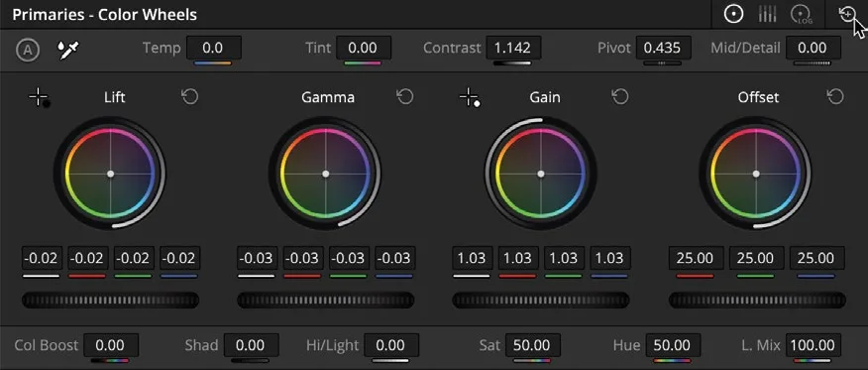Click center of the Gamma color wheel
This screenshot has height=370, width=868.
point(325,174)
